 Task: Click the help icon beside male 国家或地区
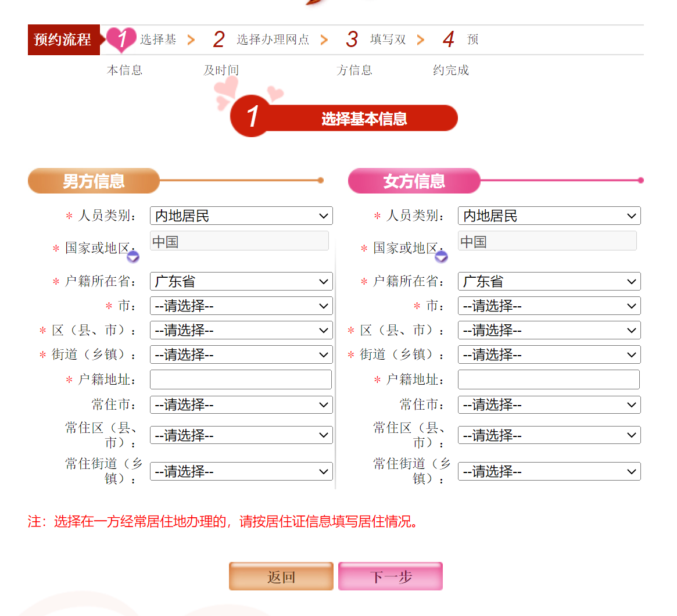tap(133, 256)
